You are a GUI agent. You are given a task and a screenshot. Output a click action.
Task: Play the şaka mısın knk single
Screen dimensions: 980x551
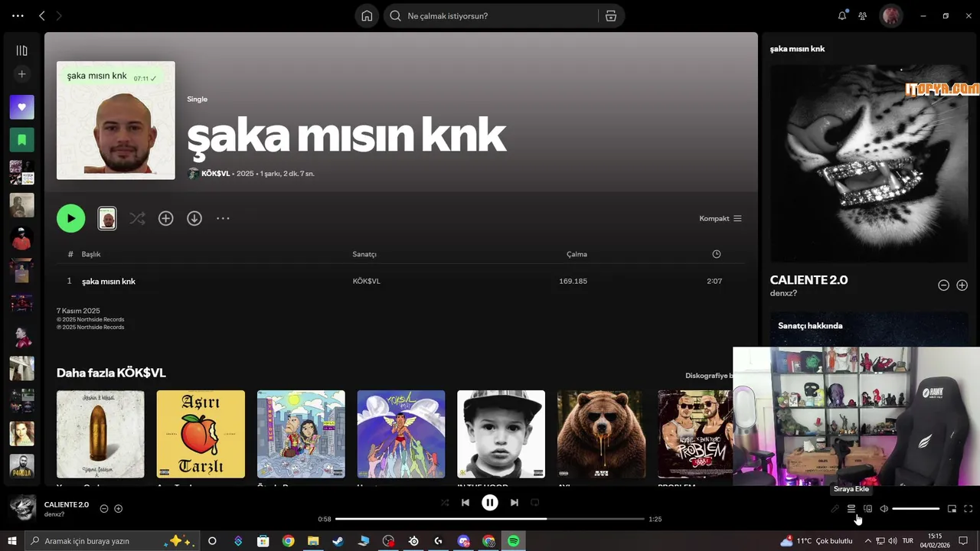pyautogui.click(x=70, y=218)
